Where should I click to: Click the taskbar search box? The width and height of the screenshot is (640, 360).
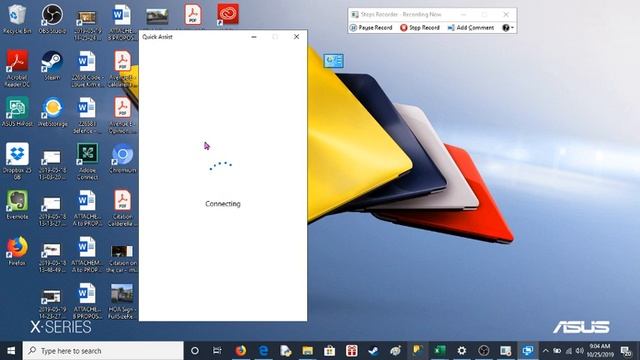(103, 351)
